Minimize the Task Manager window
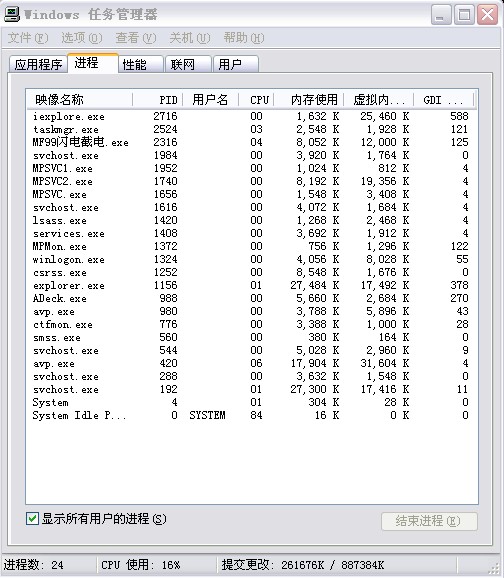Image resolution: width=504 pixels, height=578 pixels. (x=441, y=15)
